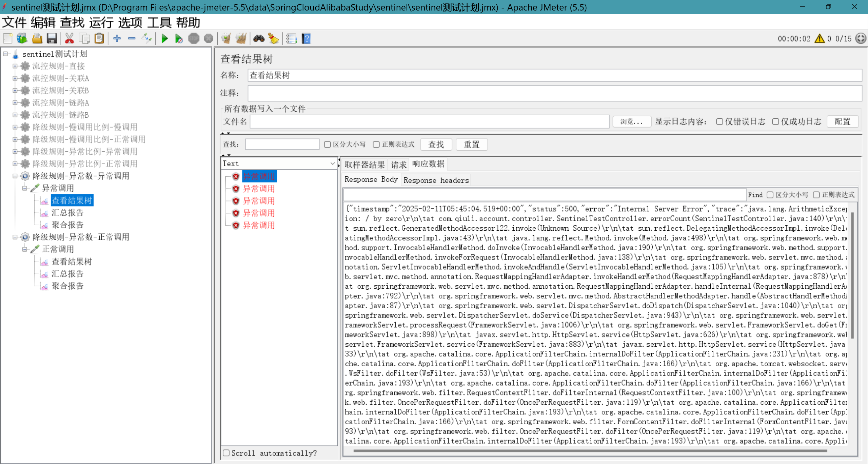Image resolution: width=868 pixels, height=464 pixels.
Task: Toggle Scroll automatically checkbox
Action: coord(226,453)
